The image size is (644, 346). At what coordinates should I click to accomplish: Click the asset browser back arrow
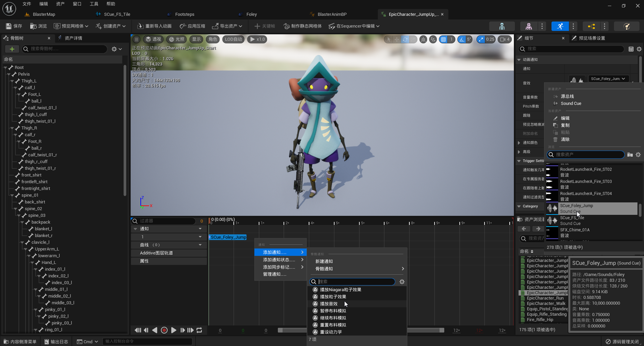pyautogui.click(x=524, y=229)
